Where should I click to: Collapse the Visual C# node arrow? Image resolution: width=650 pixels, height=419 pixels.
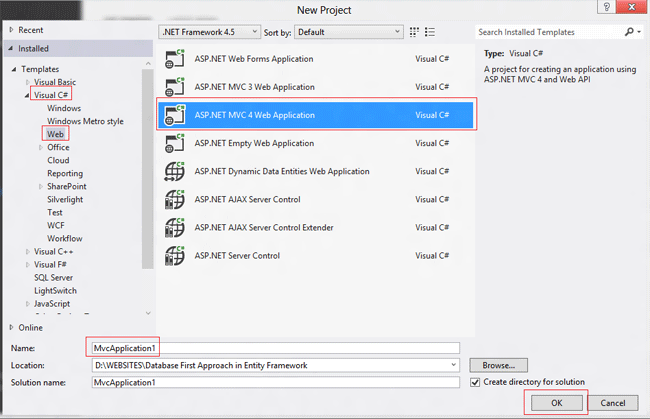(x=27, y=95)
